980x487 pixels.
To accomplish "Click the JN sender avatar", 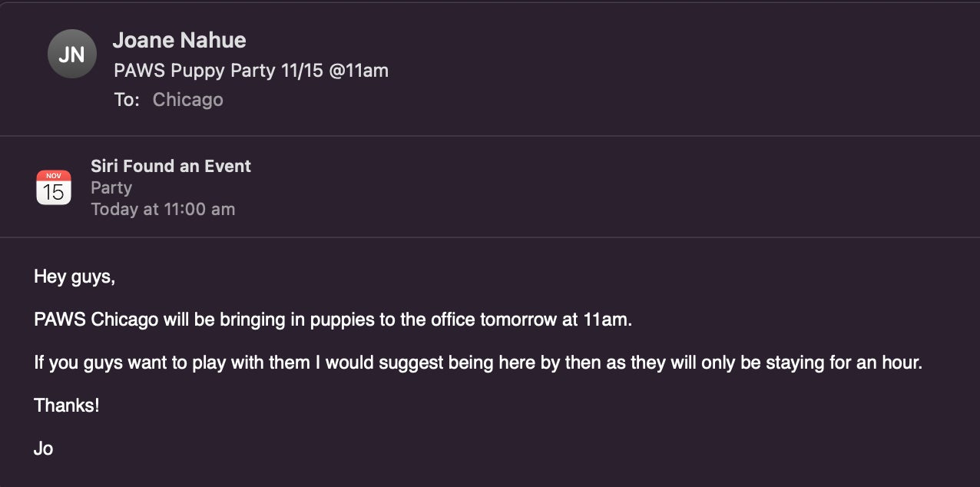I will [x=71, y=54].
